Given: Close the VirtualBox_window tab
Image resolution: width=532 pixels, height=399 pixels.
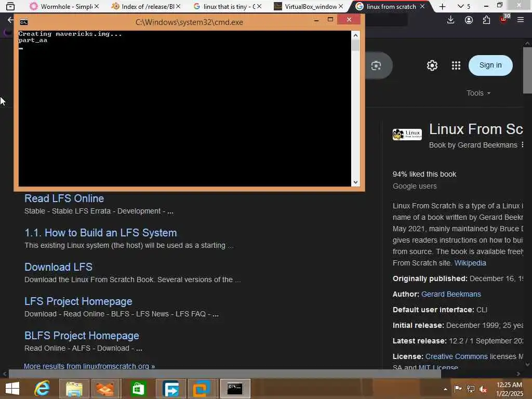Looking at the screenshot, I should click(x=341, y=6).
